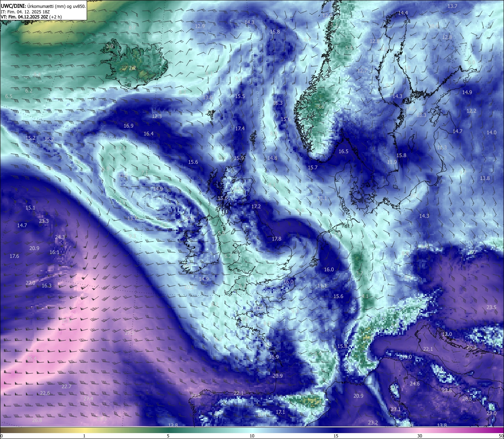Click the 10 tick label on the color scale
The image size is (504, 439).
252,436
